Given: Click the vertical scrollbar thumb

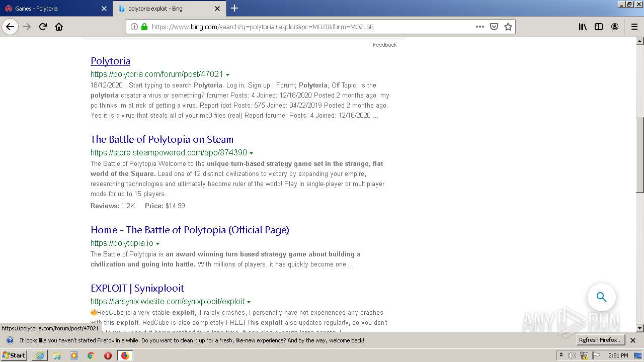Looking at the screenshot, I should 640,155.
